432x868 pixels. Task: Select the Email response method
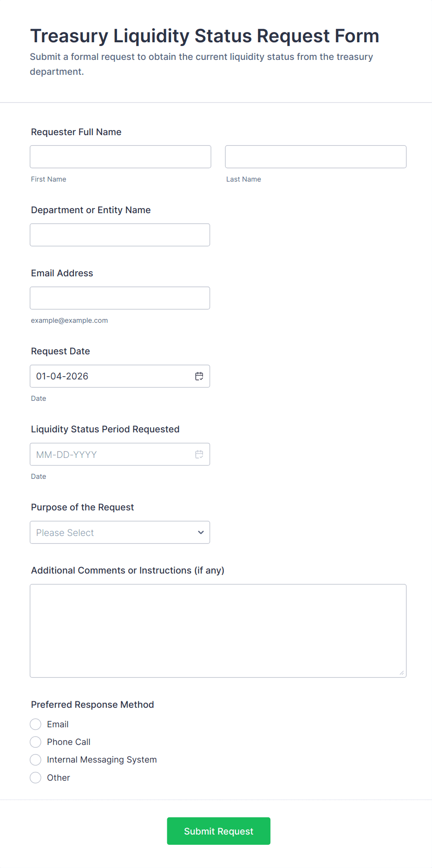pyautogui.click(x=36, y=724)
